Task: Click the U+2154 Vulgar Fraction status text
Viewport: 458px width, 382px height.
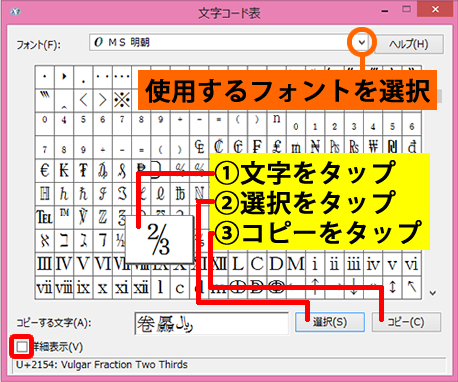Action: point(102,365)
